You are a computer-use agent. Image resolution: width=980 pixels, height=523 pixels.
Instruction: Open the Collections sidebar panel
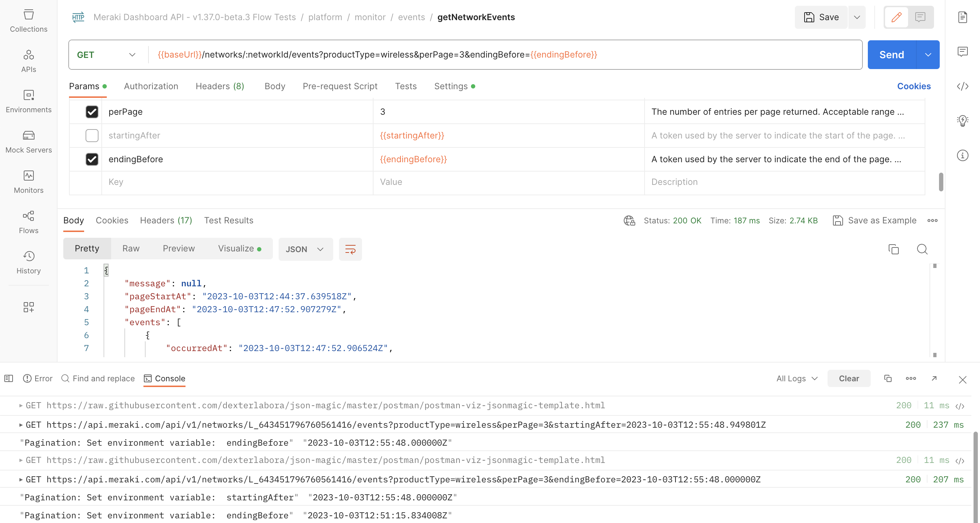tap(28, 21)
